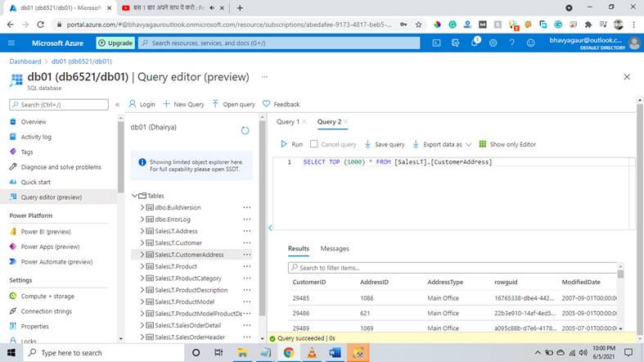The height and width of the screenshot is (362, 644).
Task: Switch to the Query 1 tab
Action: coord(288,122)
